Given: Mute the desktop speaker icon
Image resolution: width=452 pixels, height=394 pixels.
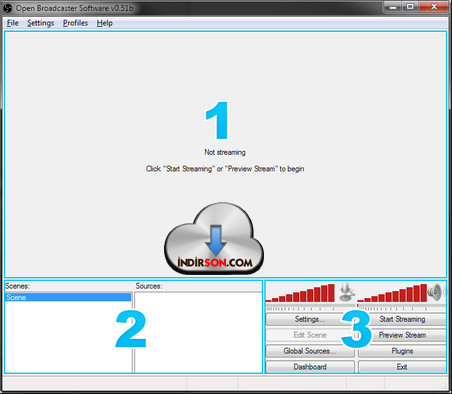Looking at the screenshot, I should coord(436,292).
